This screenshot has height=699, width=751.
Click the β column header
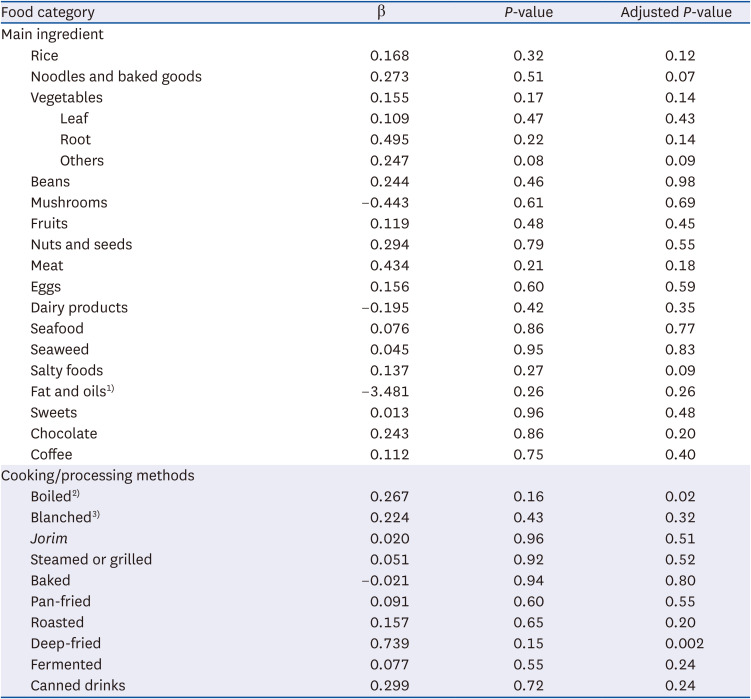(380, 13)
